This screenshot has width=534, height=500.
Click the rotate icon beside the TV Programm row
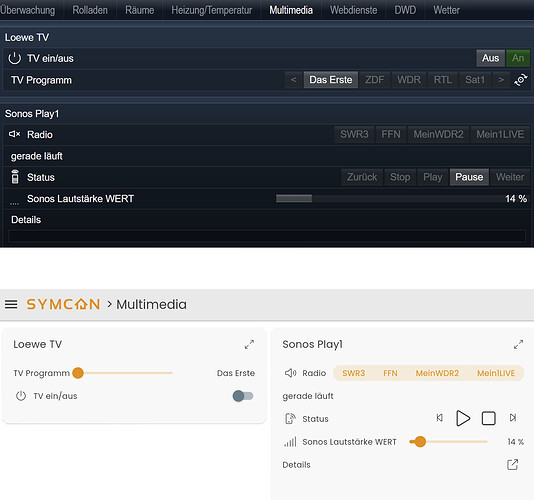pyautogui.click(x=521, y=80)
